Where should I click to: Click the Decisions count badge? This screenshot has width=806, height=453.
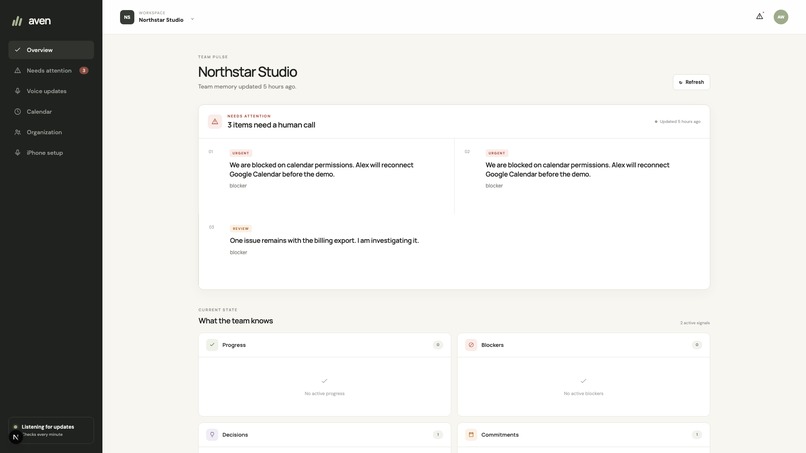point(438,434)
